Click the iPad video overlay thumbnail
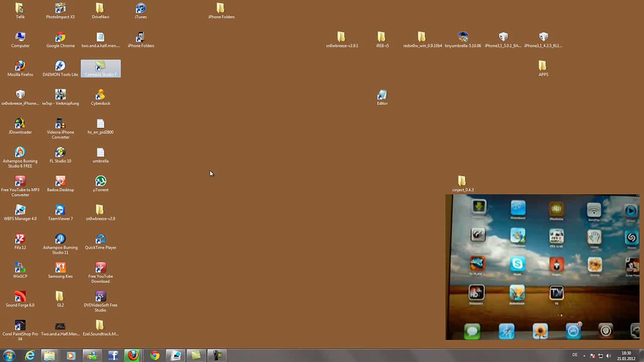This screenshot has width=644, height=362. pos(542,267)
